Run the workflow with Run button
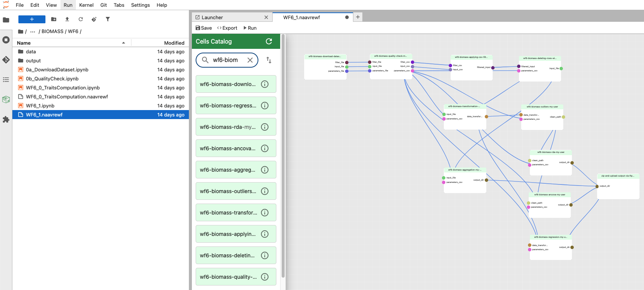 point(250,28)
